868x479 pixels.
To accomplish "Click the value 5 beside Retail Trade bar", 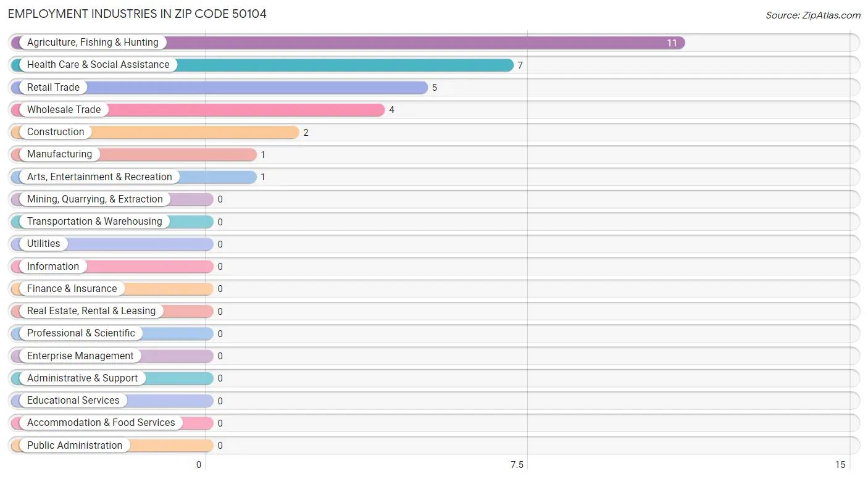I will 435,88.
